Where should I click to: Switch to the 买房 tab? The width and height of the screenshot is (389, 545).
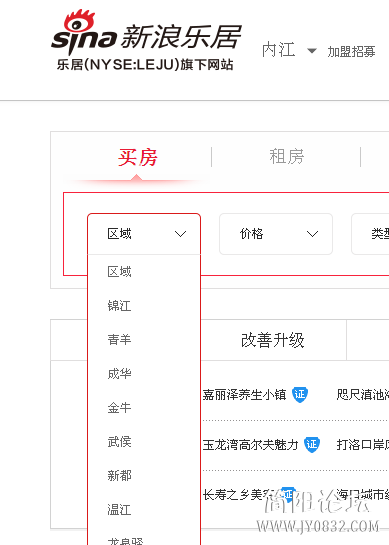click(x=138, y=157)
